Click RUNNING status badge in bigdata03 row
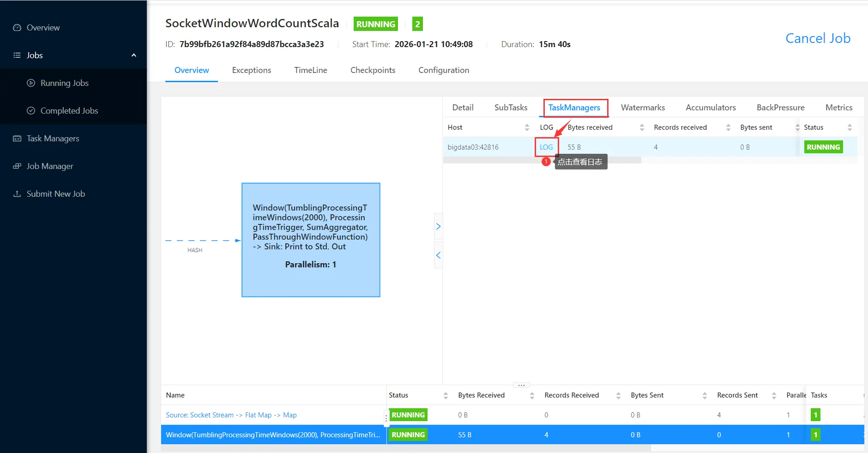This screenshot has width=868, height=453. [823, 147]
